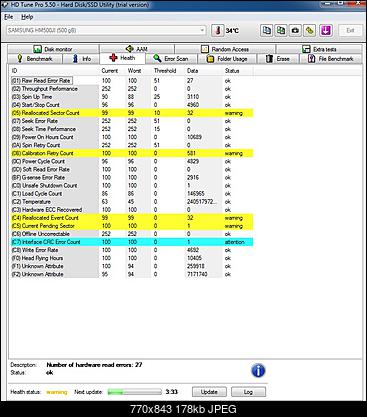Click the Error Scan magnifier icon
This screenshot has width=367, height=417.
(157, 59)
